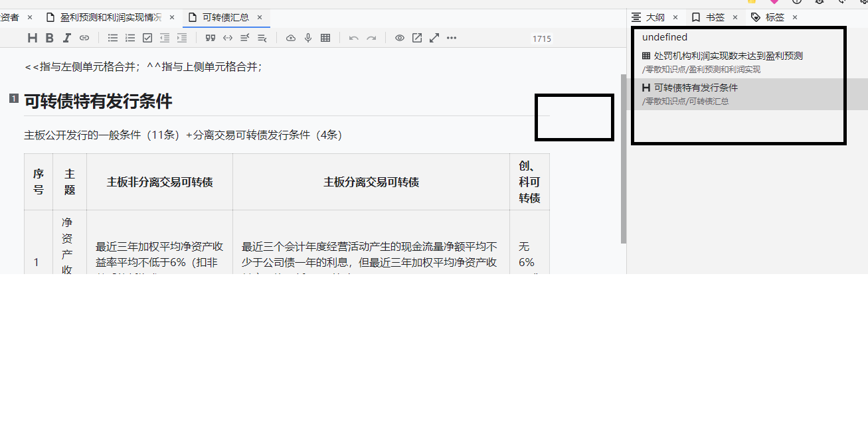This screenshot has height=430, width=868.
Task: Insert an inline code block
Action: 227,38
